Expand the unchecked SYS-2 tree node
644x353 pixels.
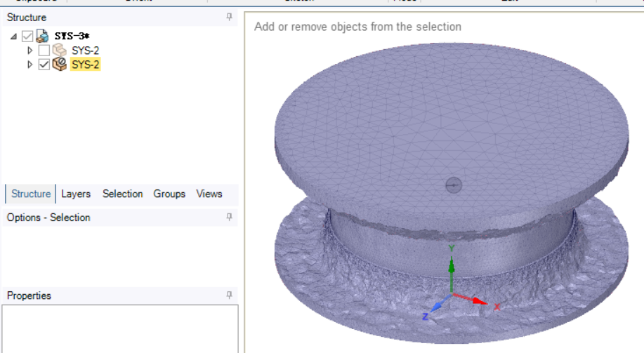tap(29, 51)
